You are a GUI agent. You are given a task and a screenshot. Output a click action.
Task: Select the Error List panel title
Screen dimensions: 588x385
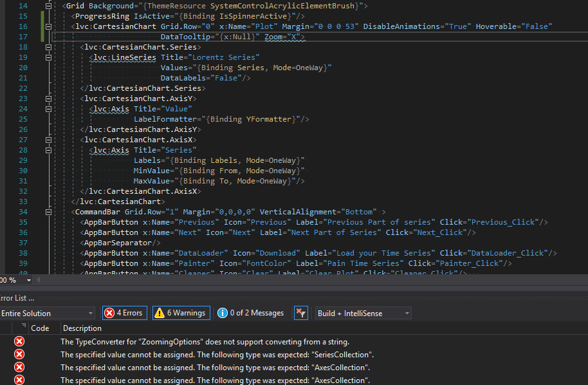point(17,297)
